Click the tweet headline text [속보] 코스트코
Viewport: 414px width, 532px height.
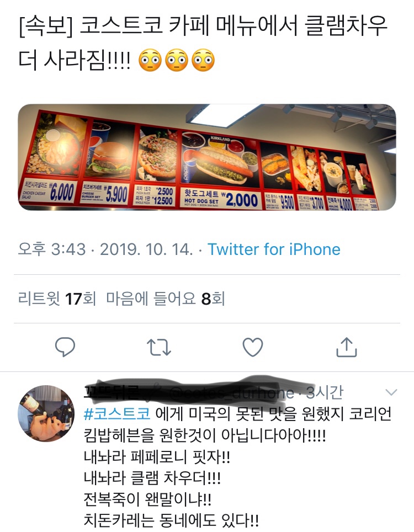(x=91, y=26)
